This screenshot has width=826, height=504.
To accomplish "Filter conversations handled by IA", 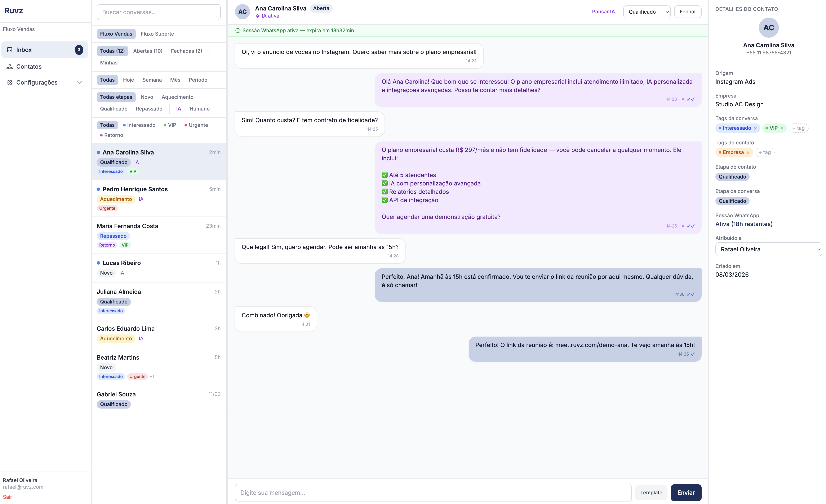I will tap(178, 109).
